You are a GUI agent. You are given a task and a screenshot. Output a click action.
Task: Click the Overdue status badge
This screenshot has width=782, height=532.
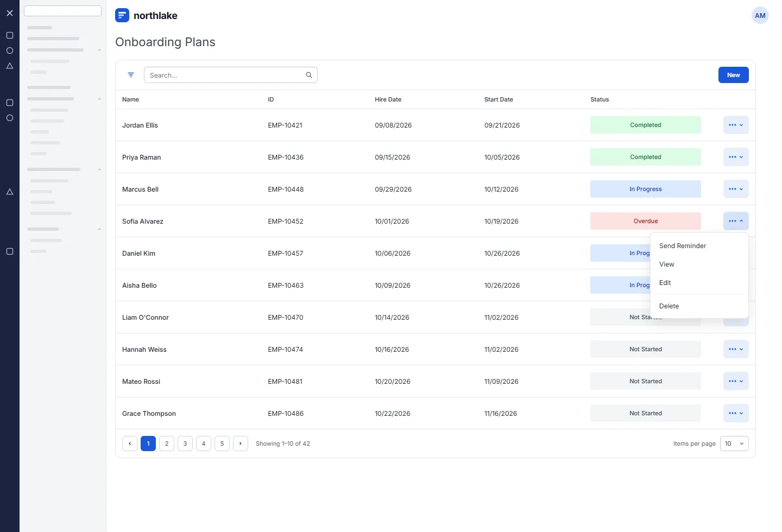(x=646, y=221)
